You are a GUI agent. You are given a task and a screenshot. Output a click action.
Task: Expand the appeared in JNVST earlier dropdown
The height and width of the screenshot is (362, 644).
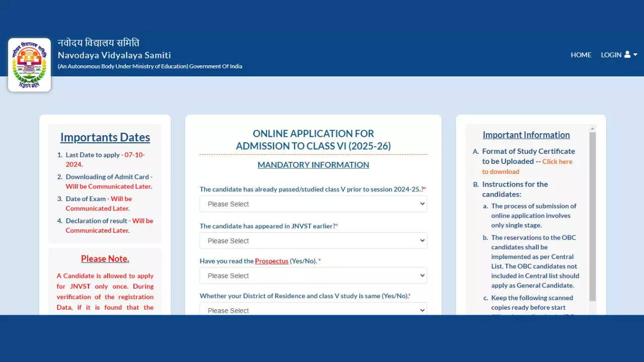(313, 241)
